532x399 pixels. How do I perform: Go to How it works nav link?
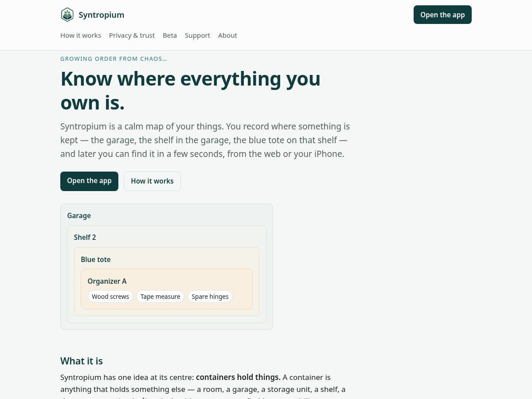tap(81, 35)
